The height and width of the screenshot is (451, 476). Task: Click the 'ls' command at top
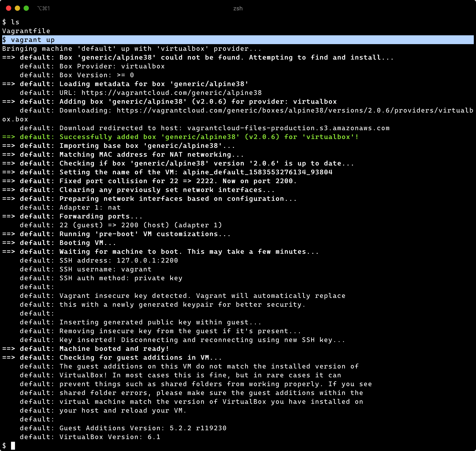click(15, 22)
